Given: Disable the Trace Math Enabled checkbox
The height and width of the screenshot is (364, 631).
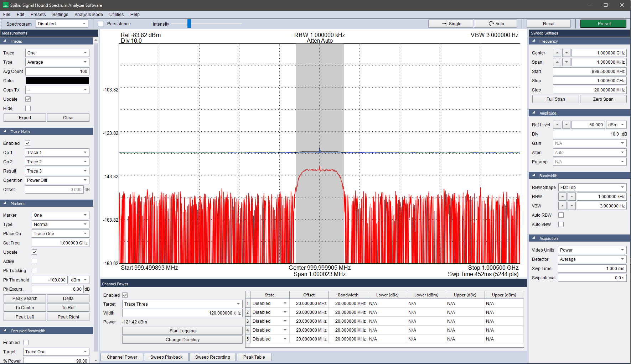Looking at the screenshot, I should (28, 143).
